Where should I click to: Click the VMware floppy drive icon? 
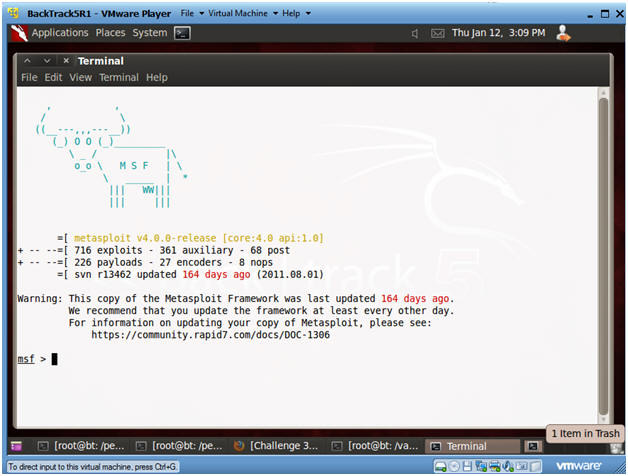click(x=467, y=466)
